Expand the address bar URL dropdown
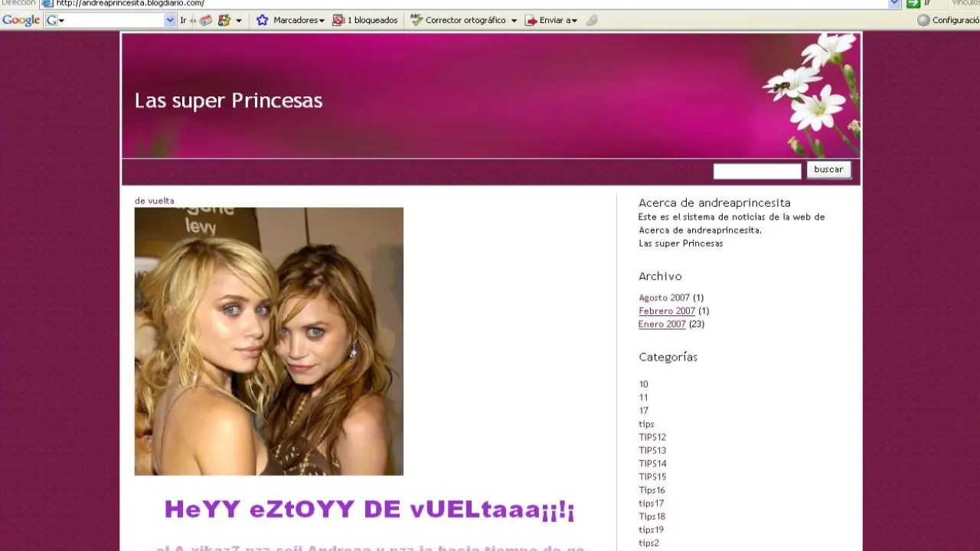 point(894,3)
